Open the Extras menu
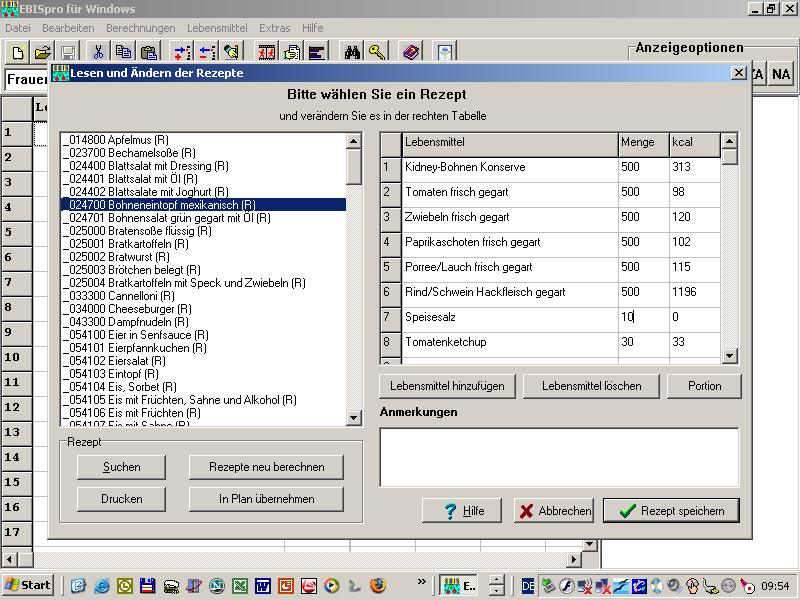 point(274,28)
